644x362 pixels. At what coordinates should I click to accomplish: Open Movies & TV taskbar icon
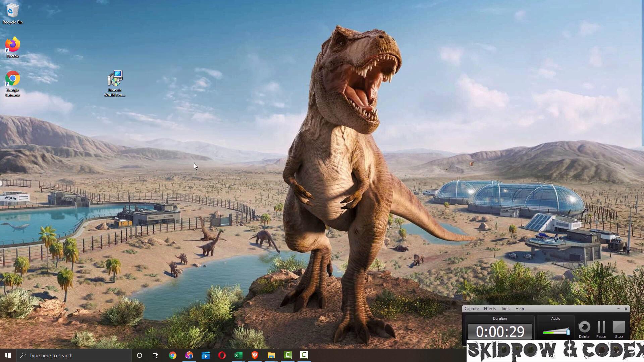[x=205, y=355]
